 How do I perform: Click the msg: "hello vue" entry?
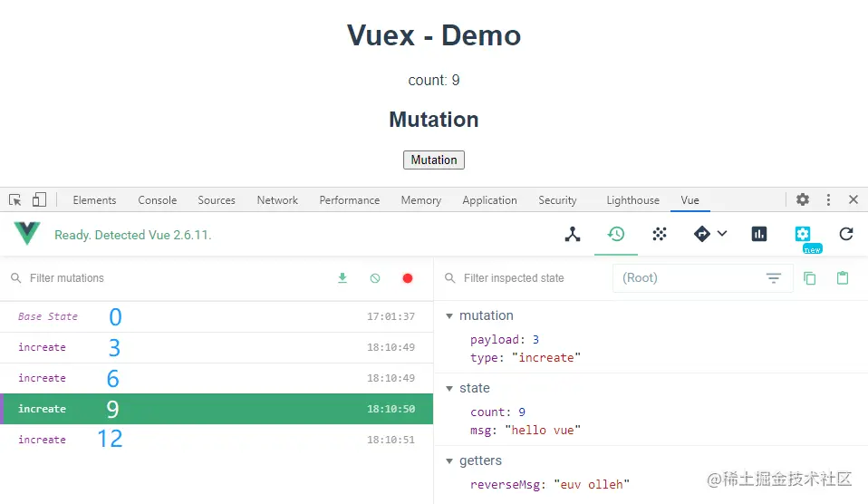click(526, 431)
